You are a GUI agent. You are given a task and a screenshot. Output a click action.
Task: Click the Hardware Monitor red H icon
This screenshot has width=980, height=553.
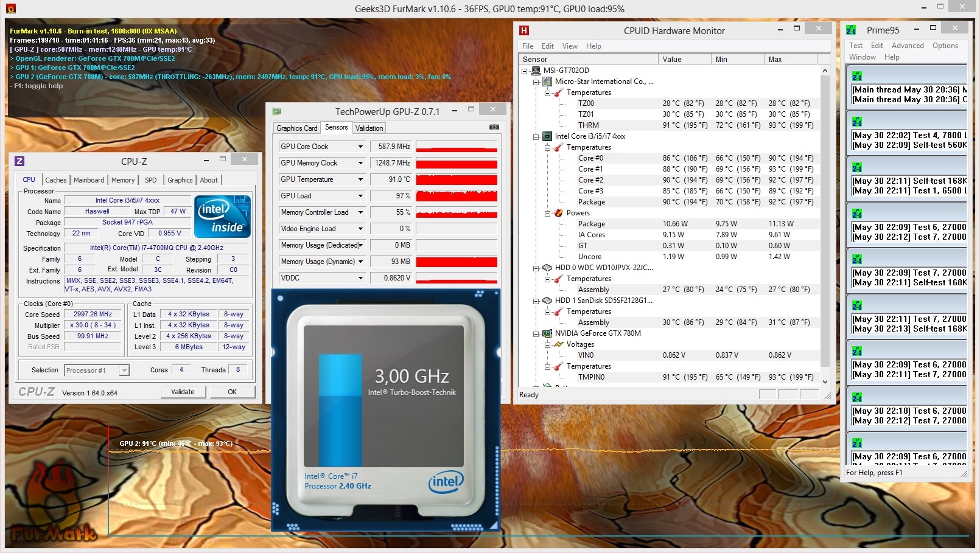click(x=524, y=30)
